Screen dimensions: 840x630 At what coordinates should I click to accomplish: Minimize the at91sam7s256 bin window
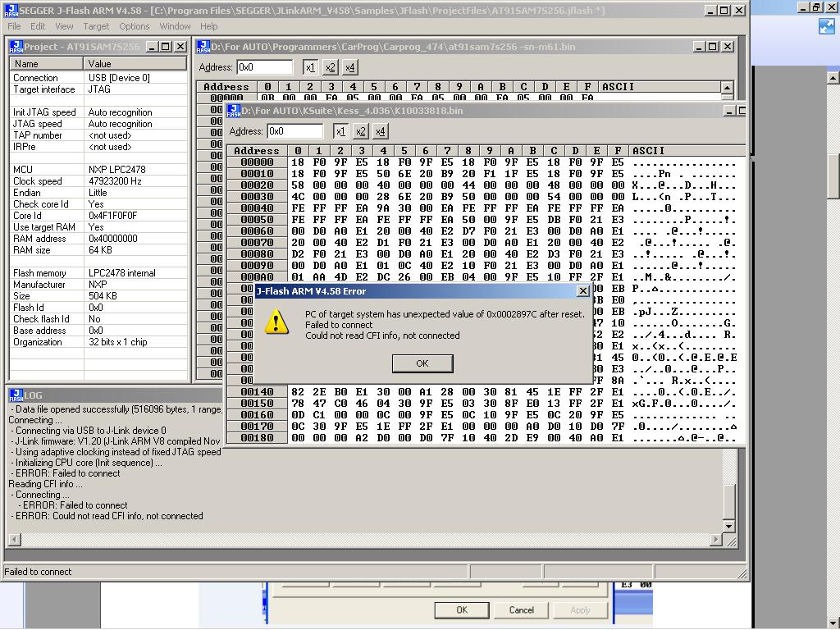(699, 47)
